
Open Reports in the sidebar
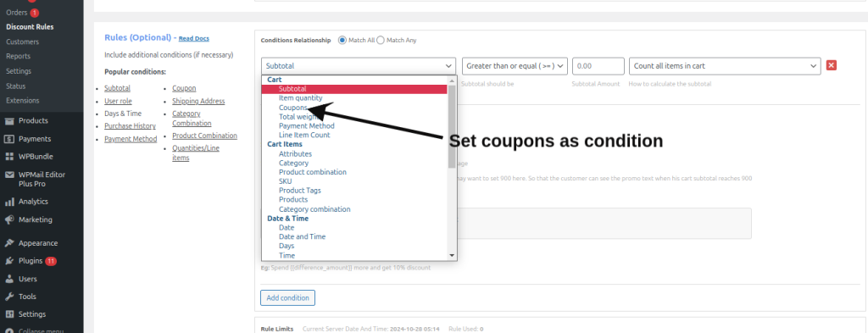[19, 57]
